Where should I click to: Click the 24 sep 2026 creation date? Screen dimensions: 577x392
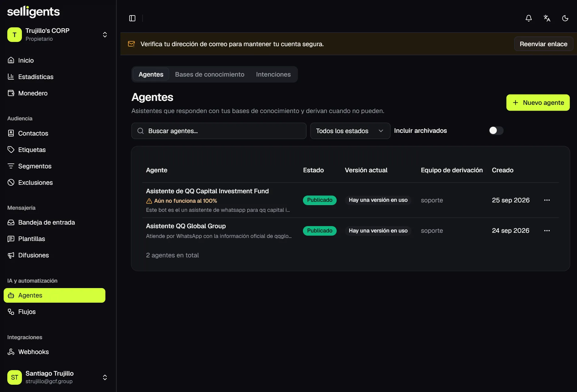(510, 231)
